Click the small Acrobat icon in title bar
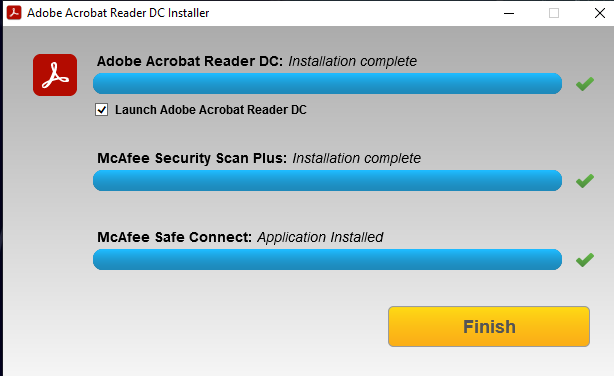Image resolution: width=614 pixels, height=376 pixels. click(14, 13)
